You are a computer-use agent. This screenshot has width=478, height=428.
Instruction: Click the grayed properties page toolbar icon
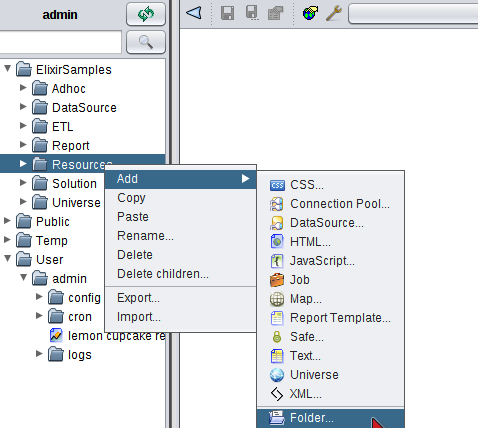[275, 13]
